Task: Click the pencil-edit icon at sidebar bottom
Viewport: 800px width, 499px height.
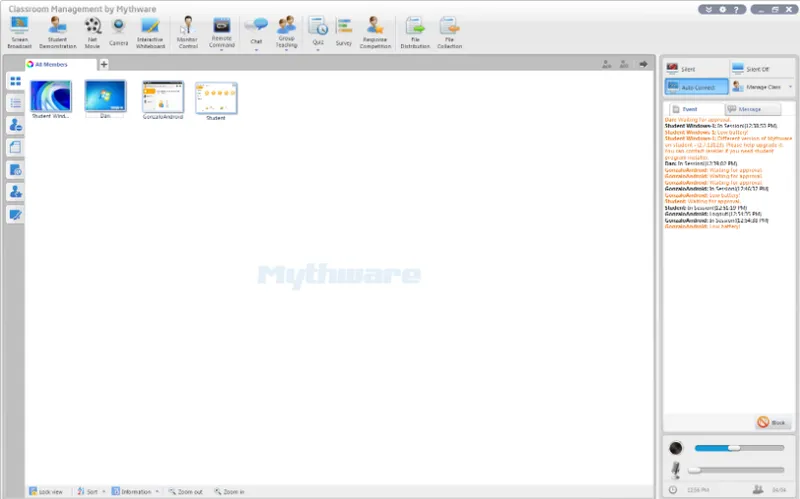Action: pyautogui.click(x=15, y=215)
